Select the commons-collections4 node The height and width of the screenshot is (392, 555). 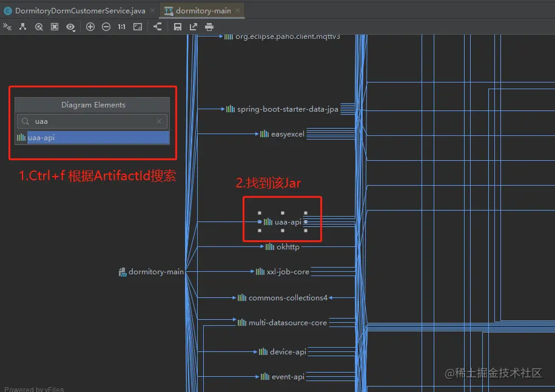point(283,298)
